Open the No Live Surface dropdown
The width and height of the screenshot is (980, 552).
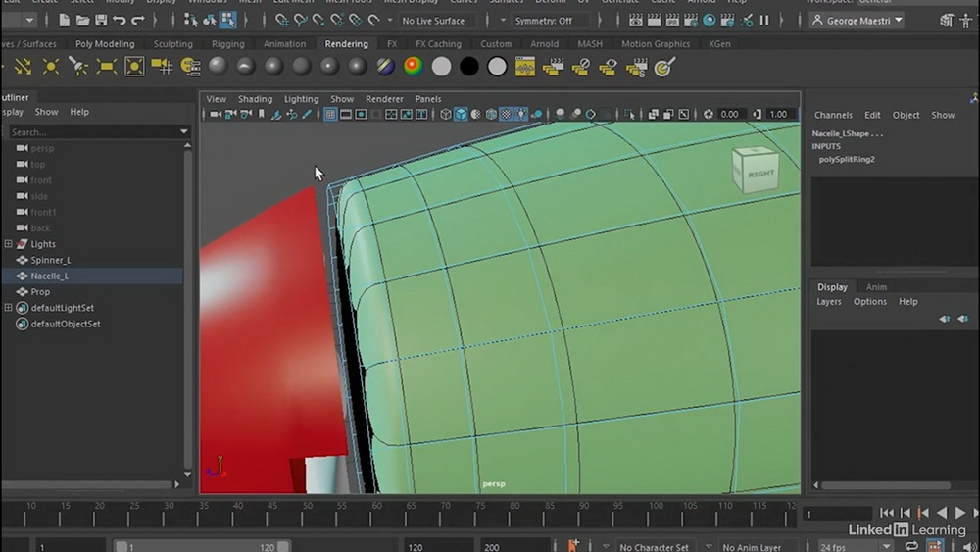[x=436, y=21]
